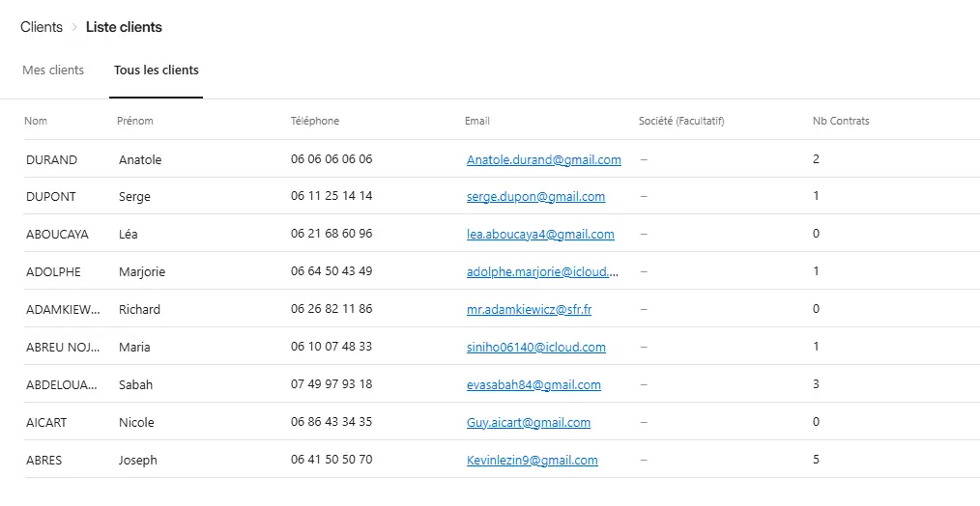The width and height of the screenshot is (980, 506).
Task: Open Anatole.durand@gmail.com email link
Action: point(543,160)
